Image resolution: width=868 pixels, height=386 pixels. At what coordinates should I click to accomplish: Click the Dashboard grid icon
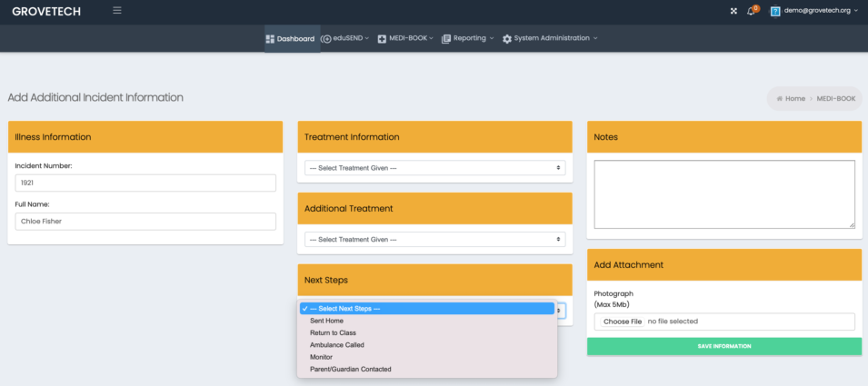(x=270, y=39)
